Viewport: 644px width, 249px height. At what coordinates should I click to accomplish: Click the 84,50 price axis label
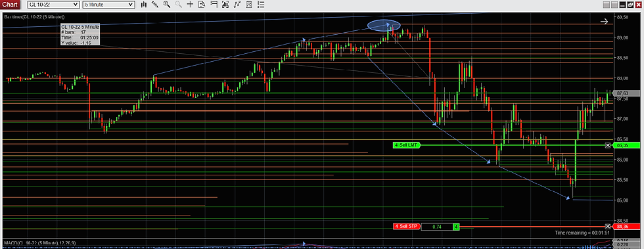623,221
